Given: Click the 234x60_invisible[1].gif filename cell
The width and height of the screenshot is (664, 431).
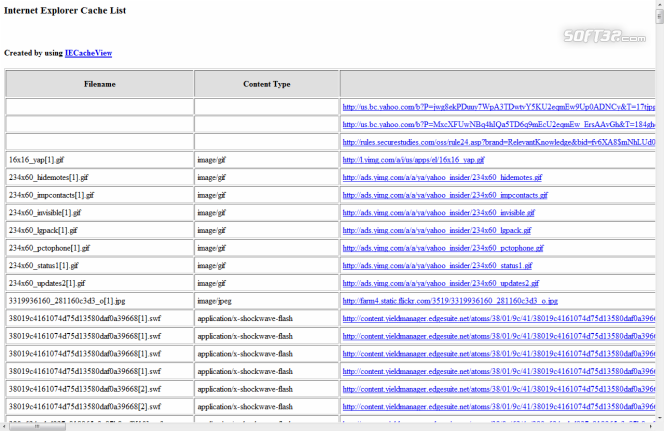Looking at the screenshot, I should coord(100,213).
